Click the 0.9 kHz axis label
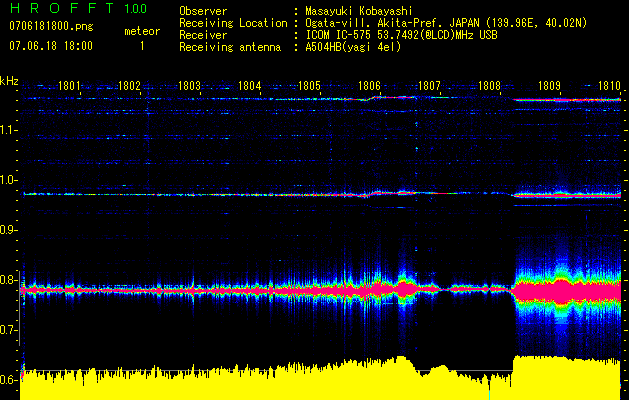This screenshot has height=400, width=629. 8,230
